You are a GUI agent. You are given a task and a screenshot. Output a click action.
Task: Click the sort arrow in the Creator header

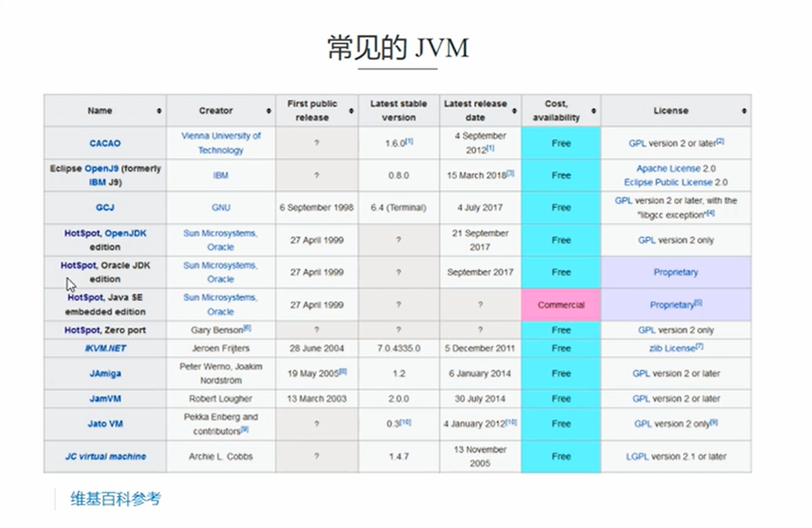[x=268, y=111]
